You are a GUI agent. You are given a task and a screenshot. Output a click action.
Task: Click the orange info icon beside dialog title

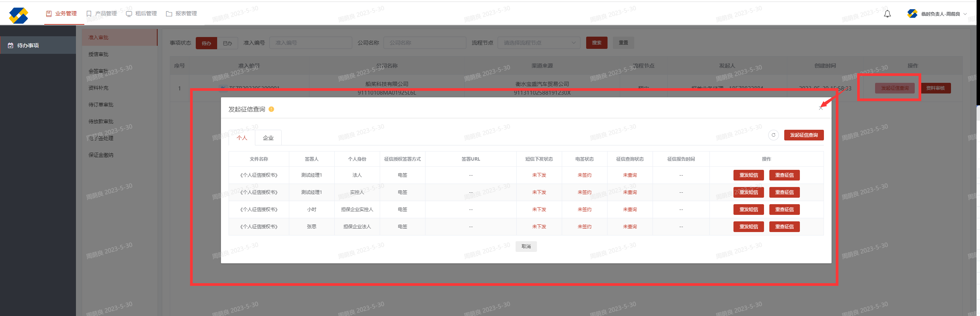pyautogui.click(x=271, y=109)
